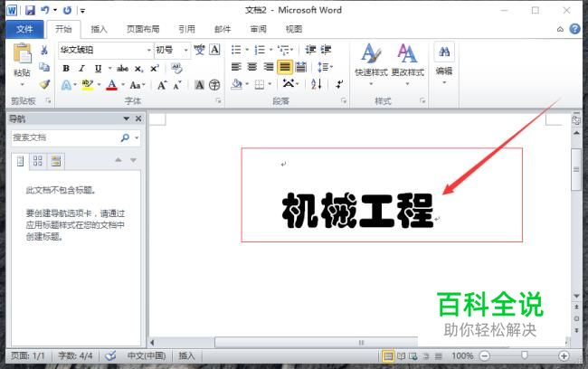Open the paragraph shading paint bucket
Viewport: 588px width, 369px height.
pyautogui.click(x=237, y=84)
